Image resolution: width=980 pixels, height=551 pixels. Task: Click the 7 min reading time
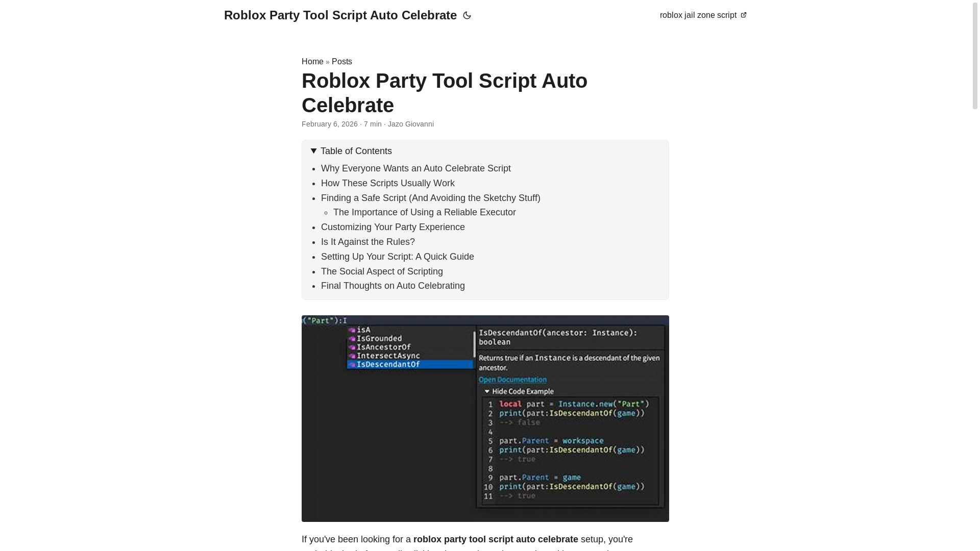pyautogui.click(x=373, y=124)
